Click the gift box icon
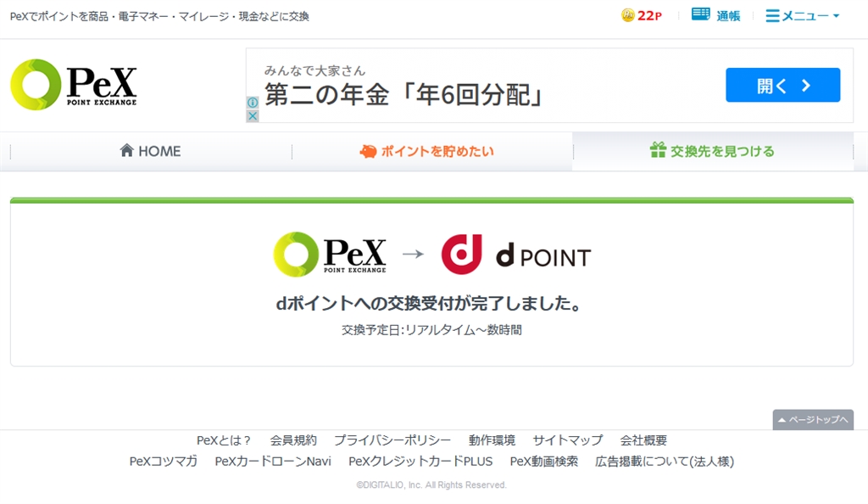The width and height of the screenshot is (868, 504). (x=658, y=150)
